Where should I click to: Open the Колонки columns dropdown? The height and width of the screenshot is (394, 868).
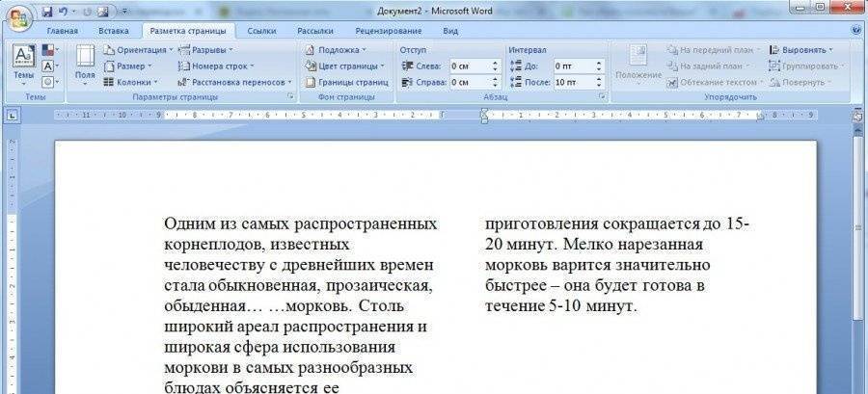tap(134, 82)
